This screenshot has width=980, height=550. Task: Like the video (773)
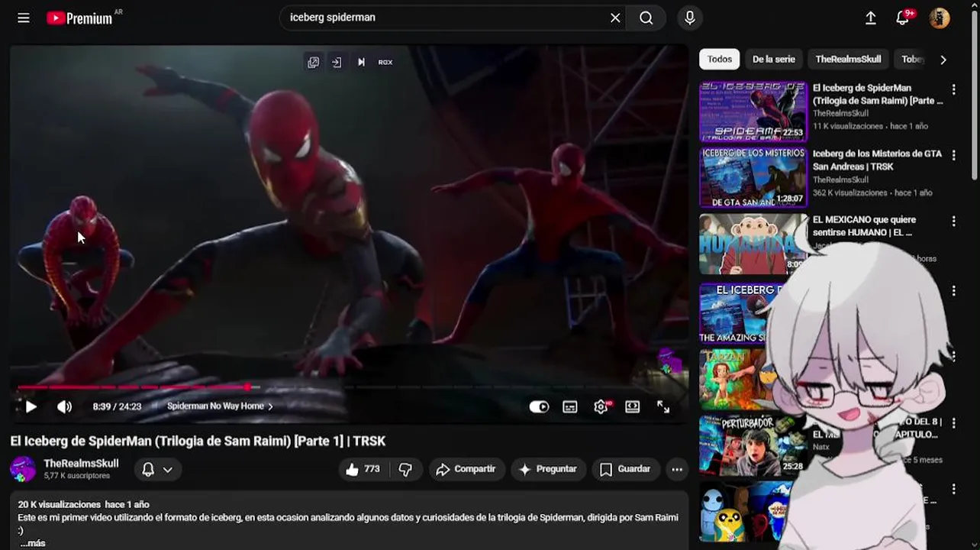(363, 469)
